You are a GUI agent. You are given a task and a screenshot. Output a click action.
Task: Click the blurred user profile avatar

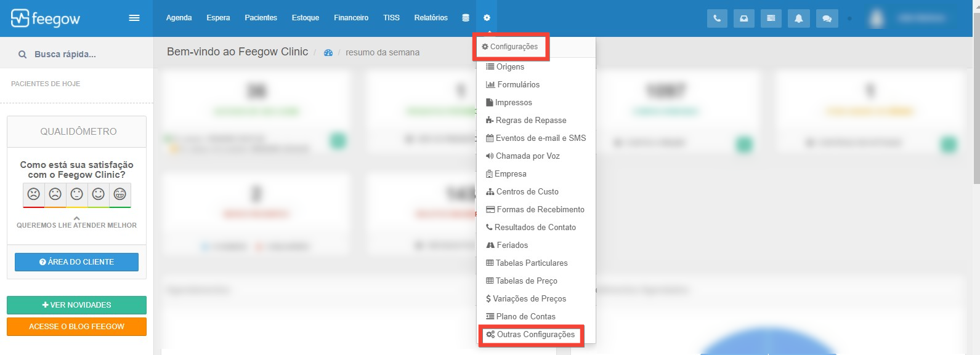[876, 18]
